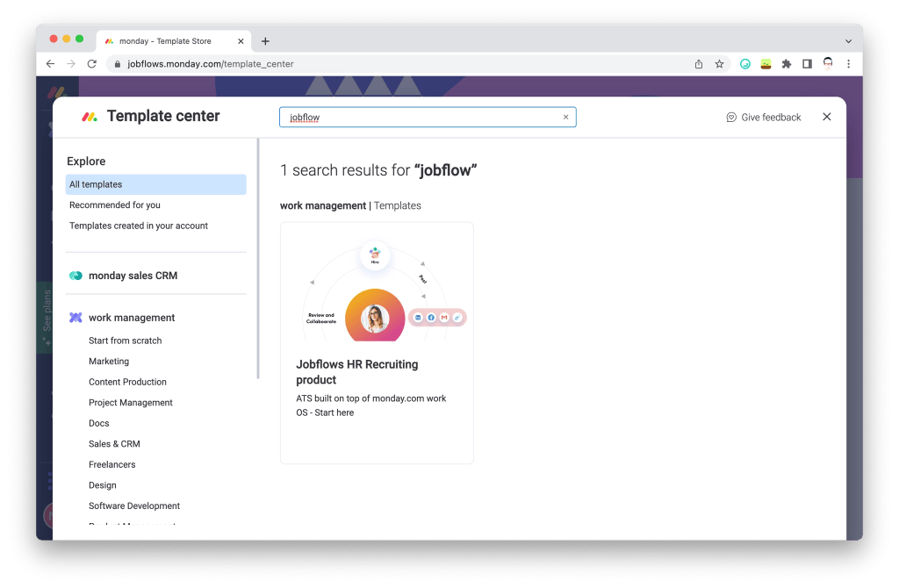Reload the page with the refresh icon
The height and width of the screenshot is (588, 899).
(91, 63)
